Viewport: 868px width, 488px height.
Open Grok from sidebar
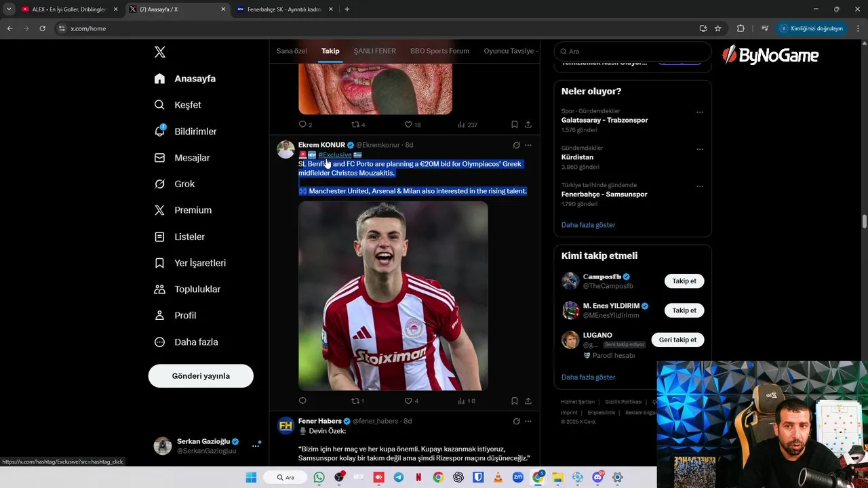click(174, 184)
